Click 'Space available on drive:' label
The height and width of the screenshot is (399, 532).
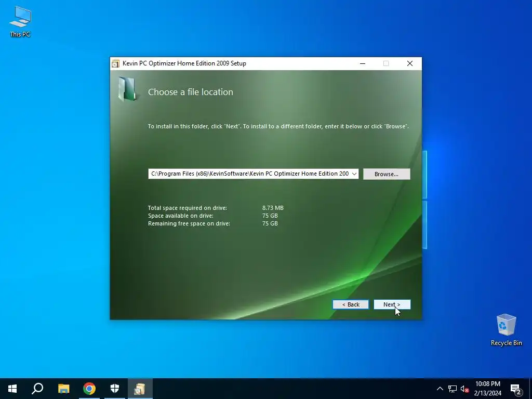(180, 216)
